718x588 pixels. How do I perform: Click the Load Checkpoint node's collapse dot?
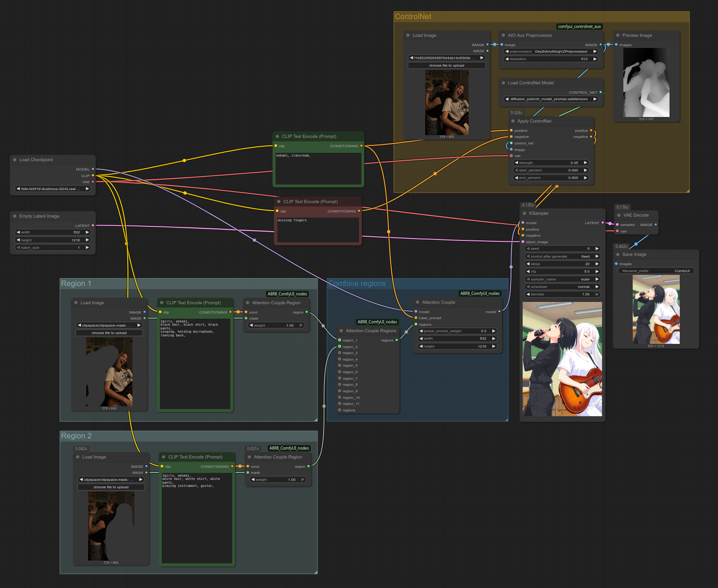15,160
